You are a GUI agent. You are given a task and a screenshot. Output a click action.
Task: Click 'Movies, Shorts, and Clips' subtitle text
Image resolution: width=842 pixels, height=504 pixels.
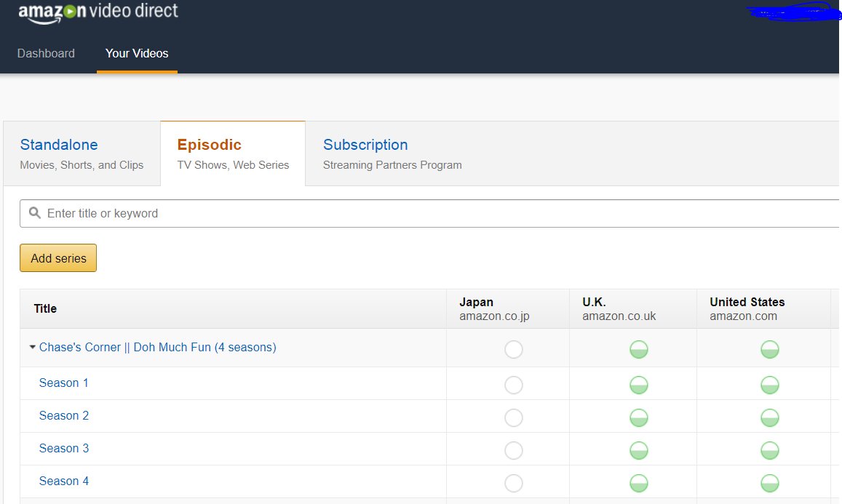pos(82,165)
